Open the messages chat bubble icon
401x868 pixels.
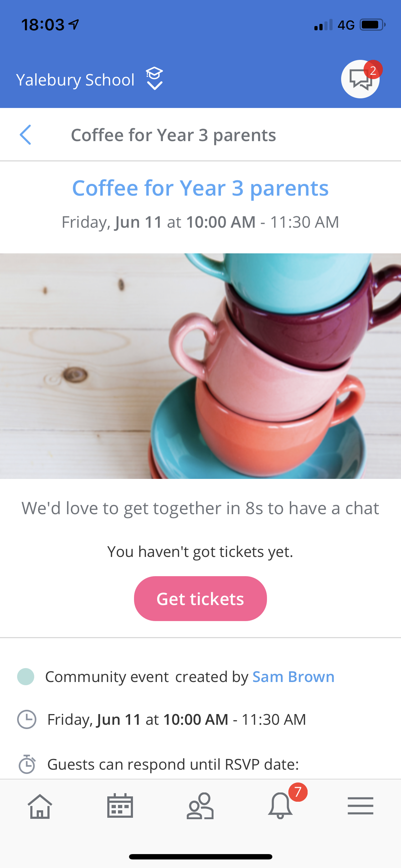[360, 79]
